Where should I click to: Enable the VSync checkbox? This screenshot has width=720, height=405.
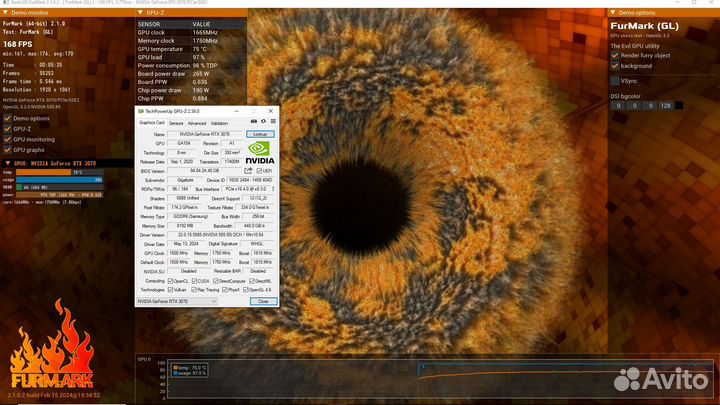click(615, 81)
